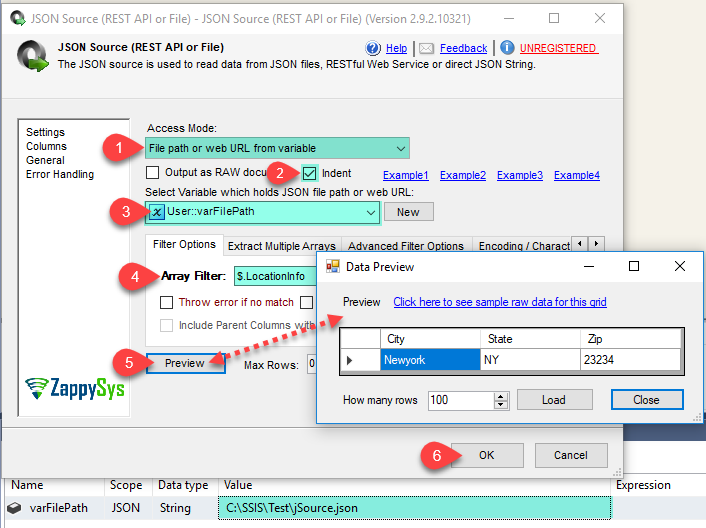Select General in left panel
The width and height of the screenshot is (706, 528).
(x=45, y=160)
